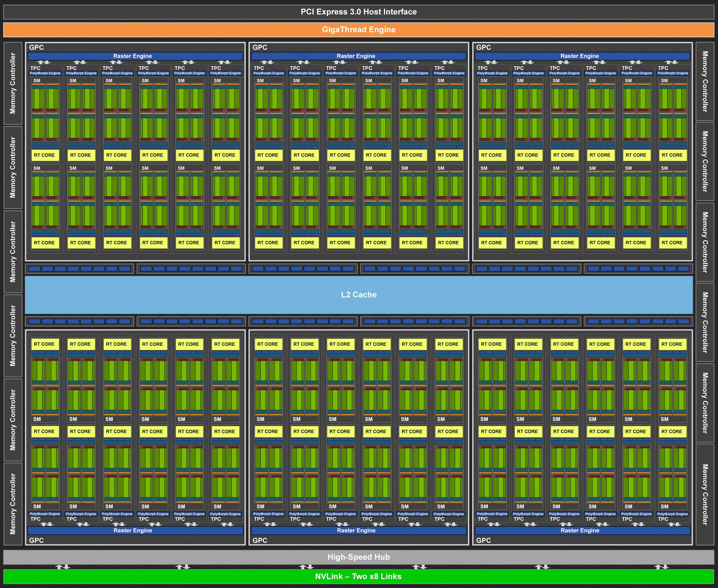This screenshot has width=718, height=588.
Task: Select the orange GigaThread Engine block
Action: 359,30
